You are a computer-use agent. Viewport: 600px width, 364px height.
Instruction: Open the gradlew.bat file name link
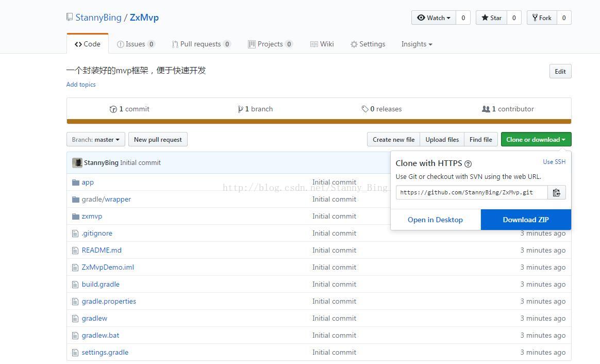[x=100, y=336]
